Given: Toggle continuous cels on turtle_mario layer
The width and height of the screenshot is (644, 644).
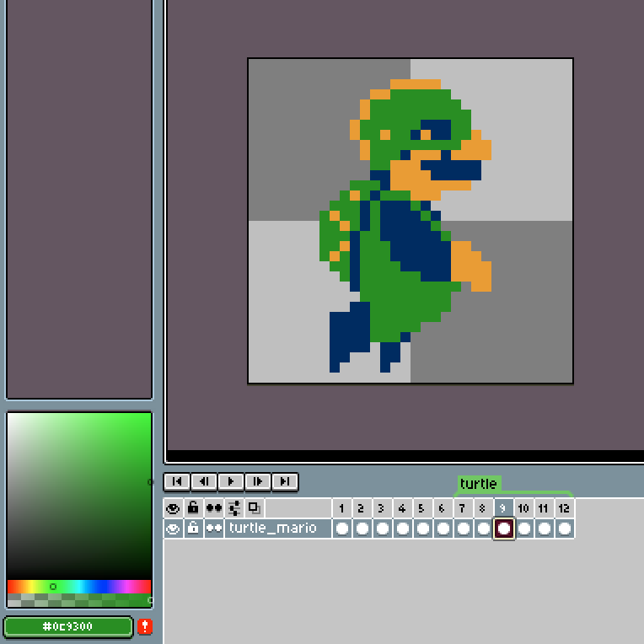Looking at the screenshot, I should pos(213,529).
